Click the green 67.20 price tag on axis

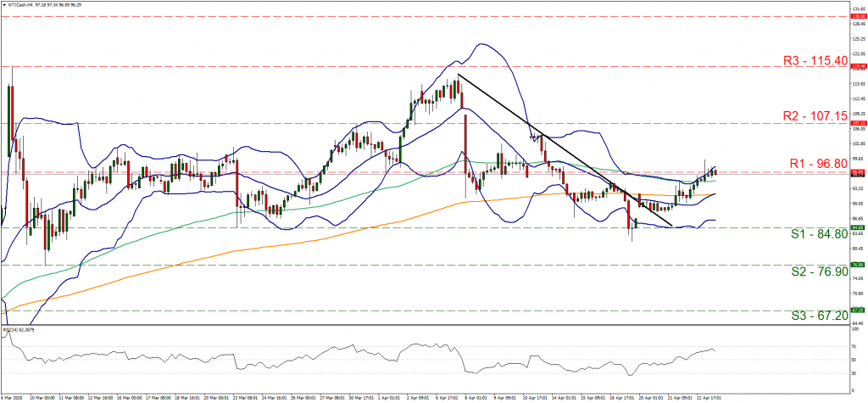click(856, 310)
